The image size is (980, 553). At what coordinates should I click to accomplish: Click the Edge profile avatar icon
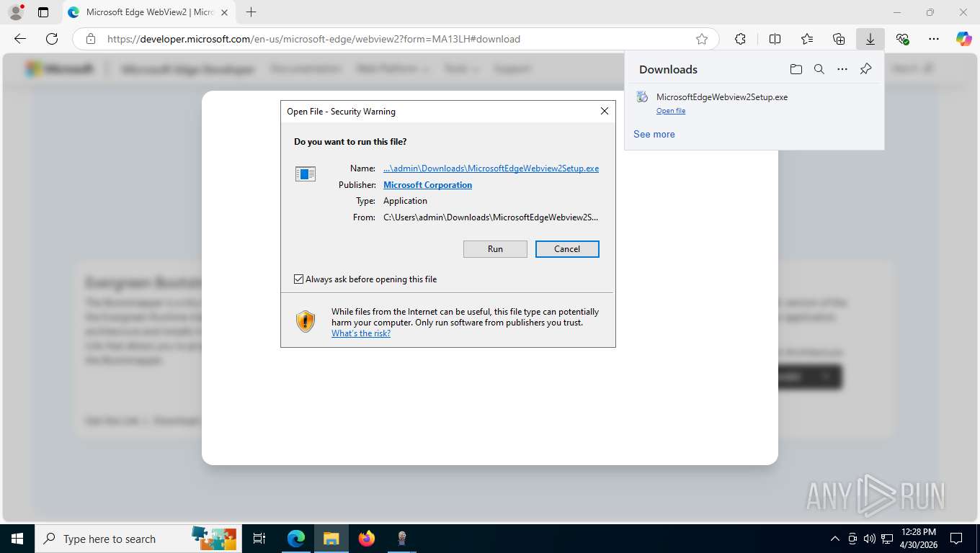tap(15, 12)
